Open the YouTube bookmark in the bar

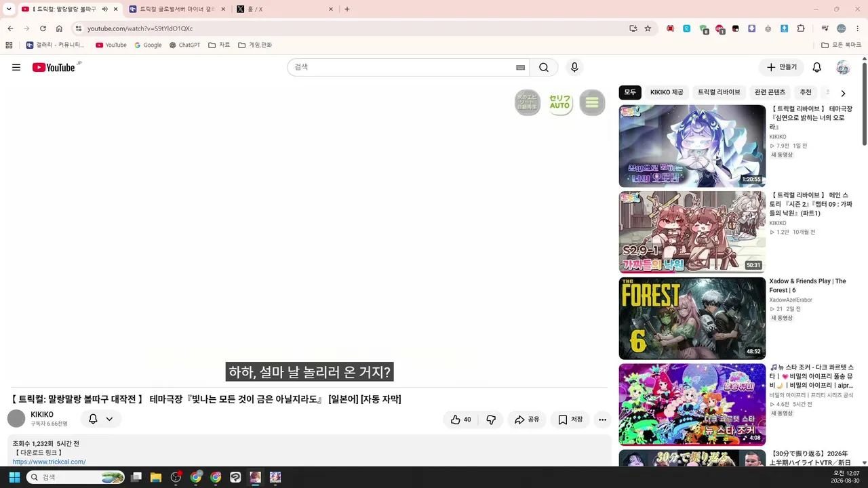coord(111,45)
